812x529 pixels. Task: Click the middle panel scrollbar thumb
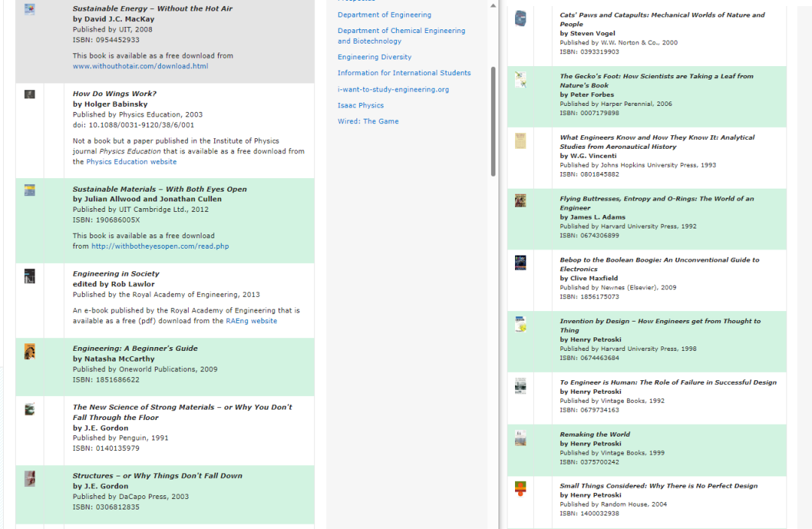pyautogui.click(x=493, y=122)
